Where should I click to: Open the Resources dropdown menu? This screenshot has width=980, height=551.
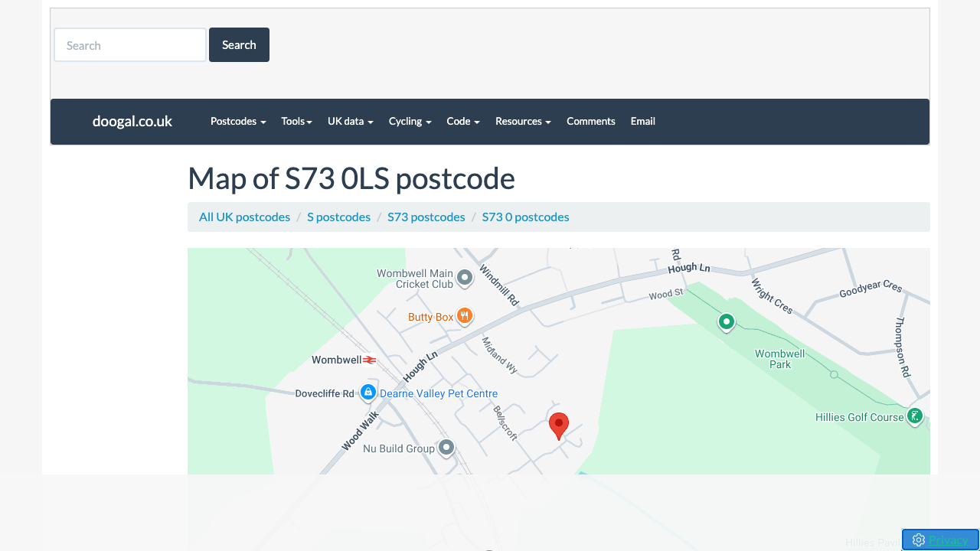point(523,121)
